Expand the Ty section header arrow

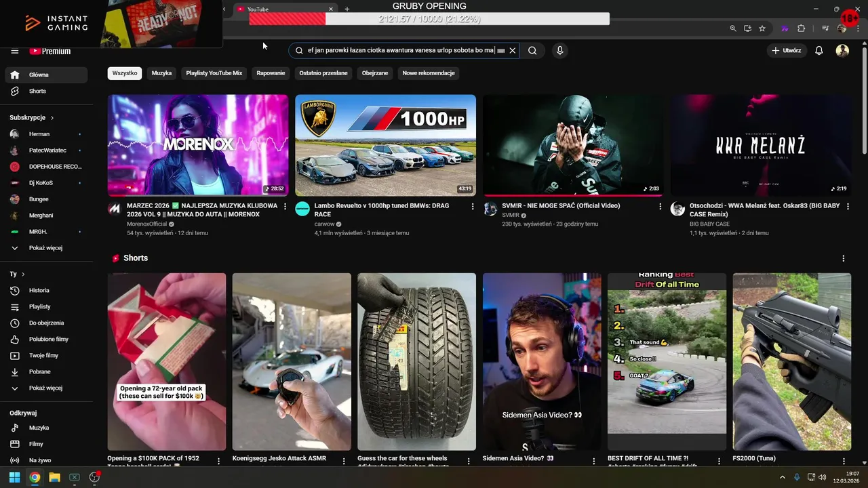[23, 274]
